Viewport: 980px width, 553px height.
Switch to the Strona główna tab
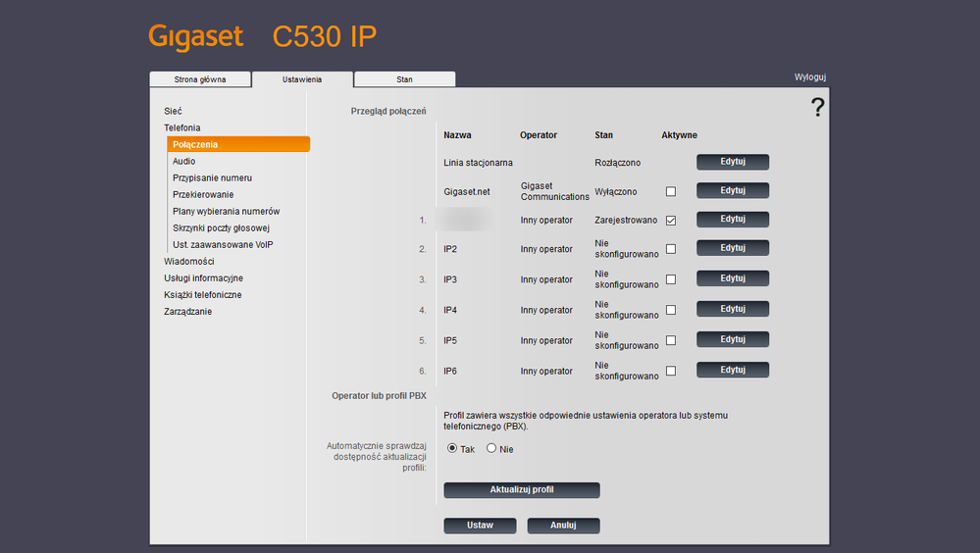click(200, 79)
